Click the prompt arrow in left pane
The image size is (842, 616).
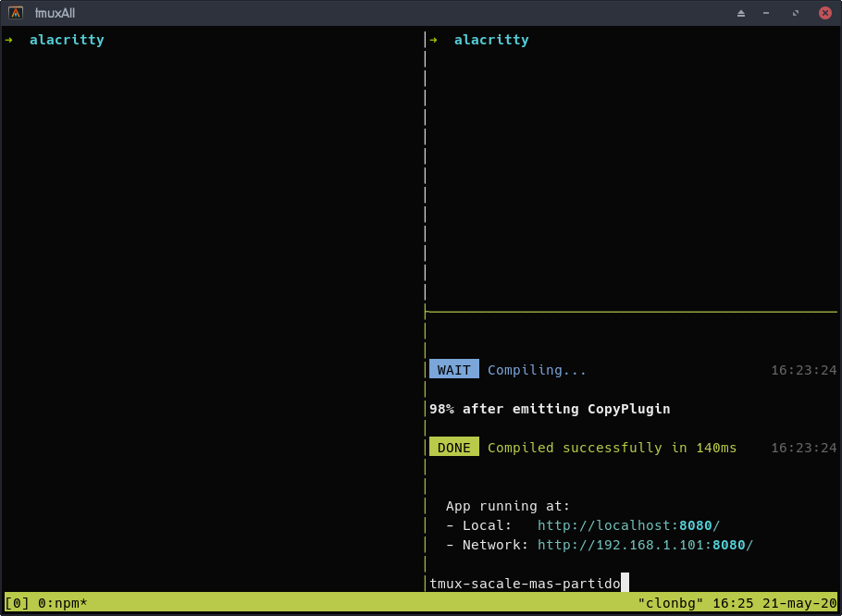8,40
